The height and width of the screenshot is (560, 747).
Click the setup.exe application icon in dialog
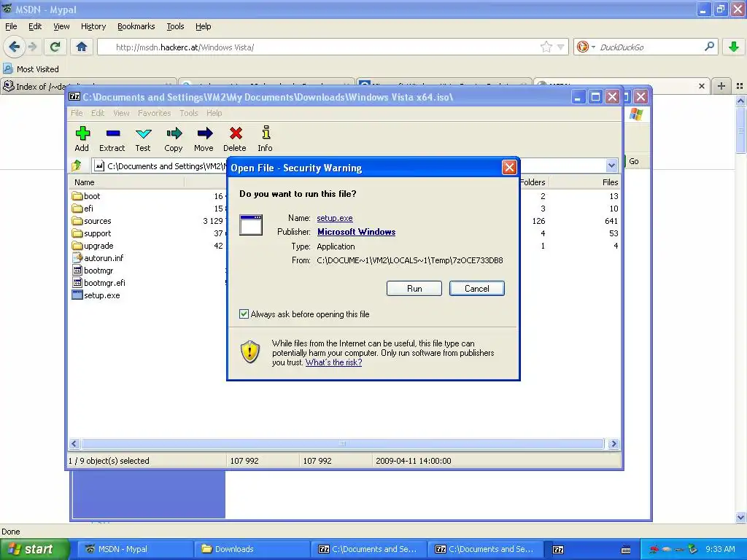pyautogui.click(x=251, y=225)
